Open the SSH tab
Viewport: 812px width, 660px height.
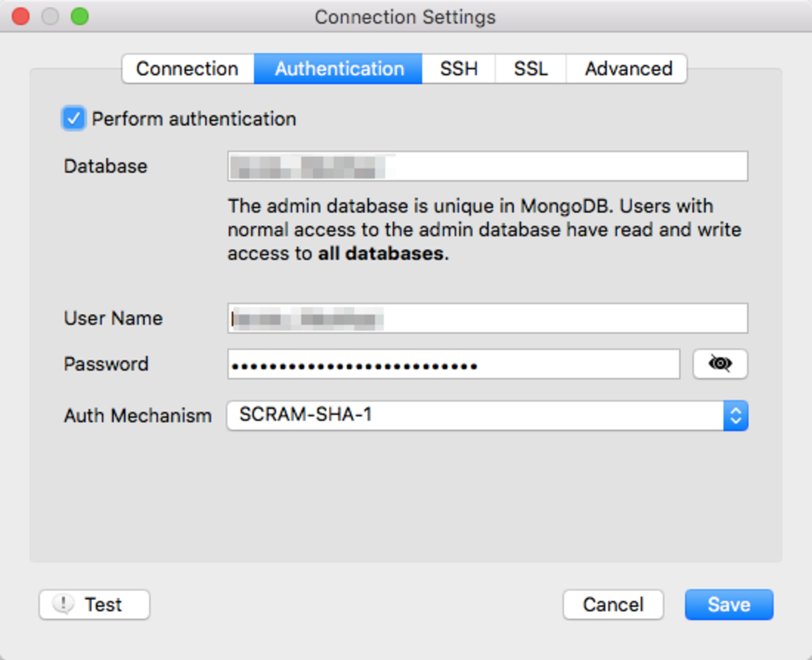(458, 69)
